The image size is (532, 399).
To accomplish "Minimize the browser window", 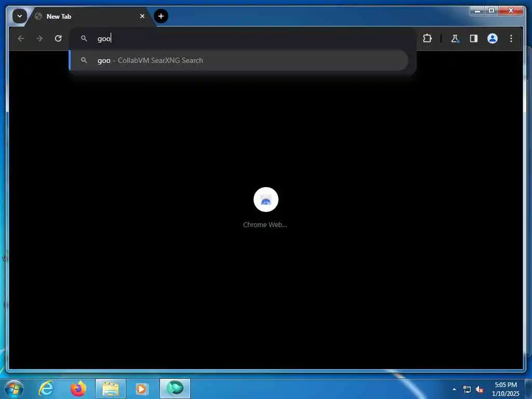I will pyautogui.click(x=477, y=11).
